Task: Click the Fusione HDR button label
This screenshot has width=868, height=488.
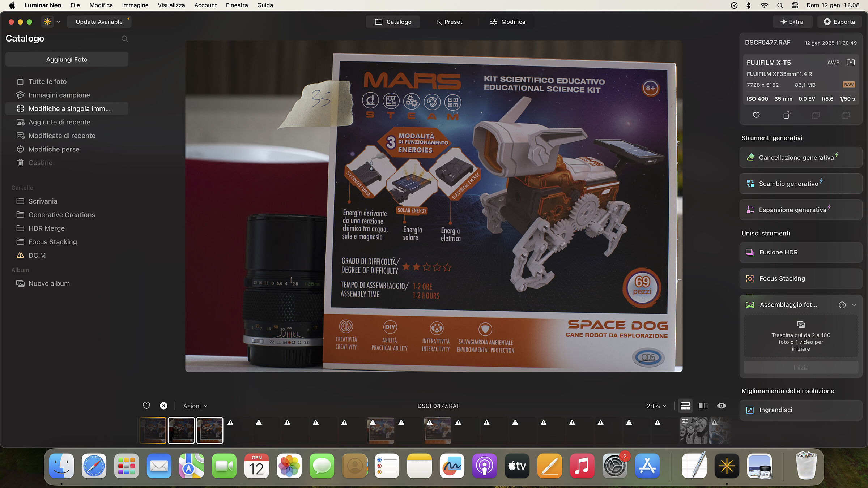Action: (x=779, y=252)
